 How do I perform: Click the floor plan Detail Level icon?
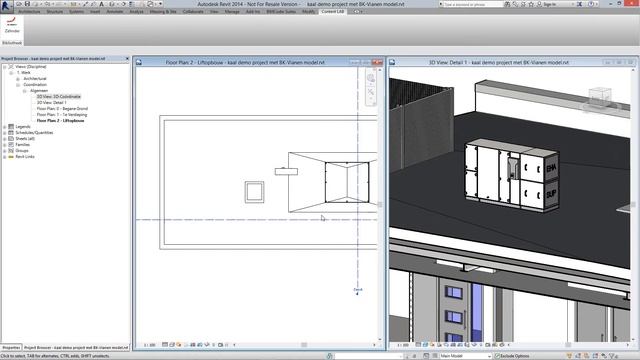[165, 345]
